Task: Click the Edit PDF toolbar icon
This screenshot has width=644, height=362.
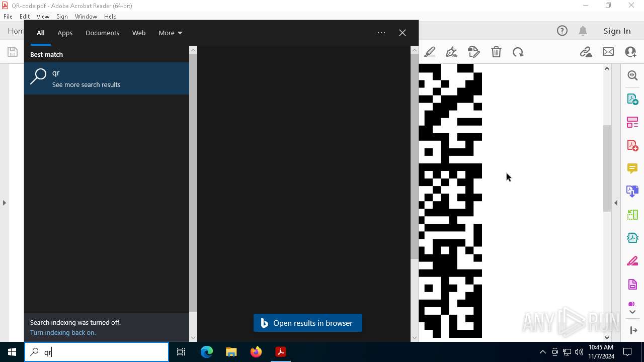Action: click(x=473, y=52)
